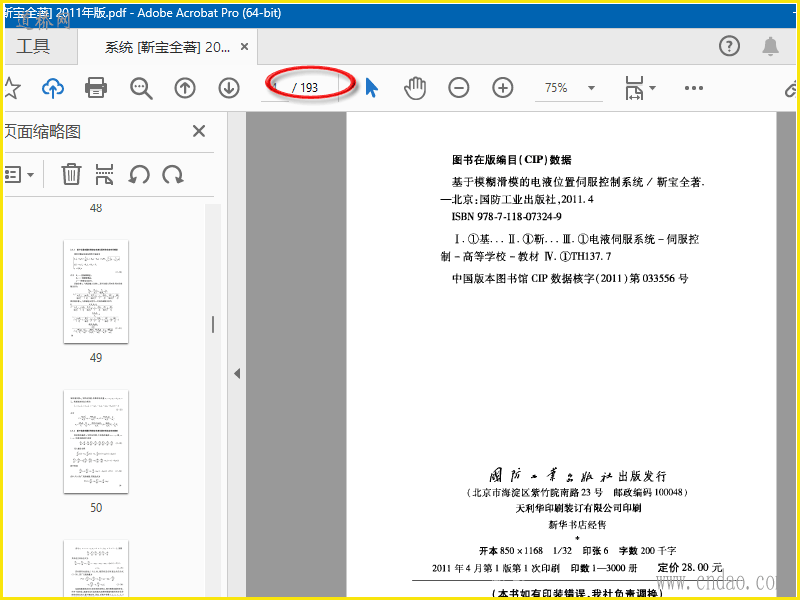Screen dimensions: 800x600
Task: Open the more tools ellipsis menu
Action: click(x=694, y=88)
